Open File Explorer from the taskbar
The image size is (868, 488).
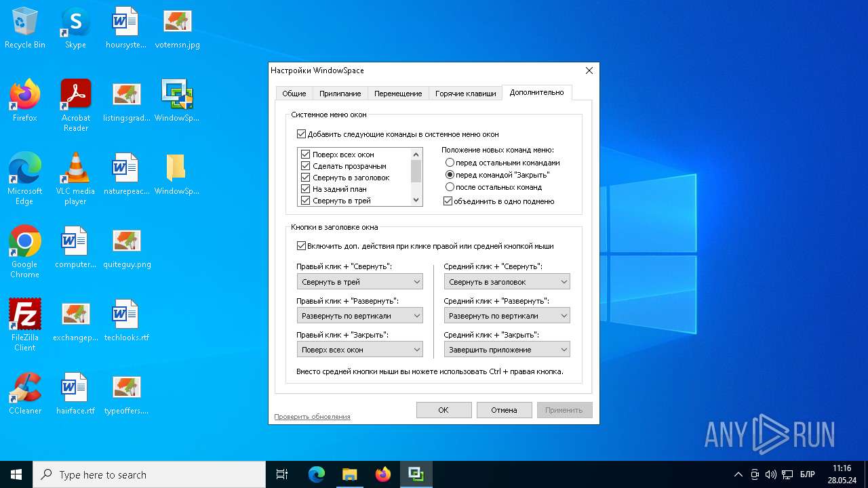coord(349,474)
